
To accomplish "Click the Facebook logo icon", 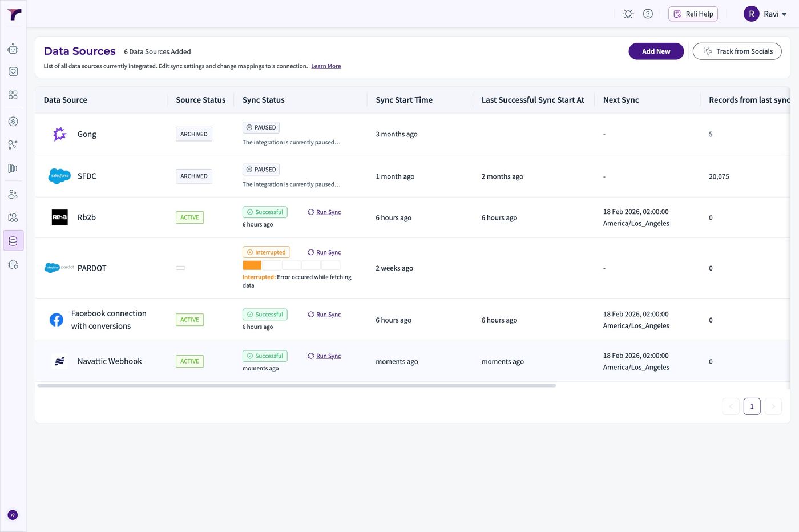I will (57, 320).
